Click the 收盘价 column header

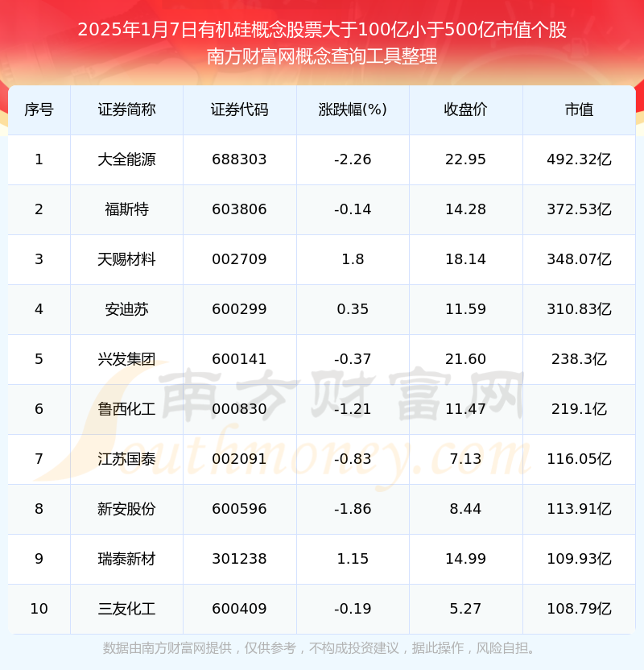465,110
